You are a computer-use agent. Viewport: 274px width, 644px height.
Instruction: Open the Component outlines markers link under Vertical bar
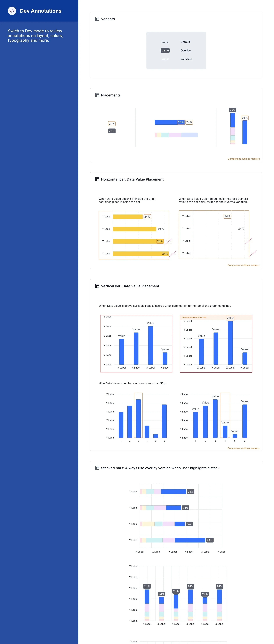point(243,448)
